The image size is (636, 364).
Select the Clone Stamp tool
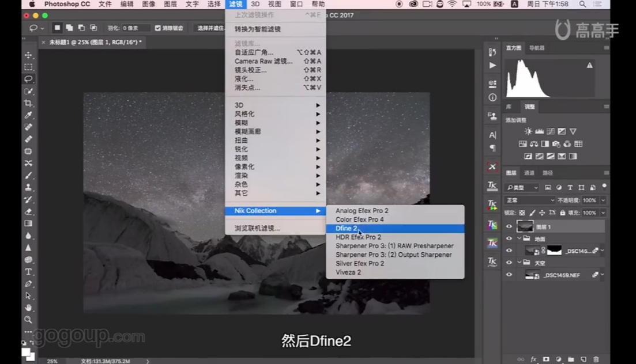click(x=28, y=187)
